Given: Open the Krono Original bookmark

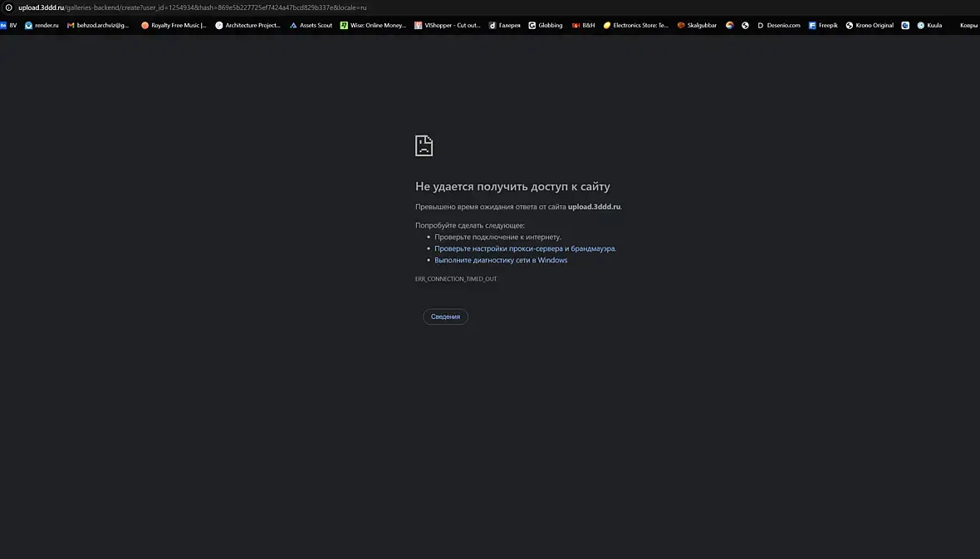Looking at the screenshot, I should tap(870, 26).
